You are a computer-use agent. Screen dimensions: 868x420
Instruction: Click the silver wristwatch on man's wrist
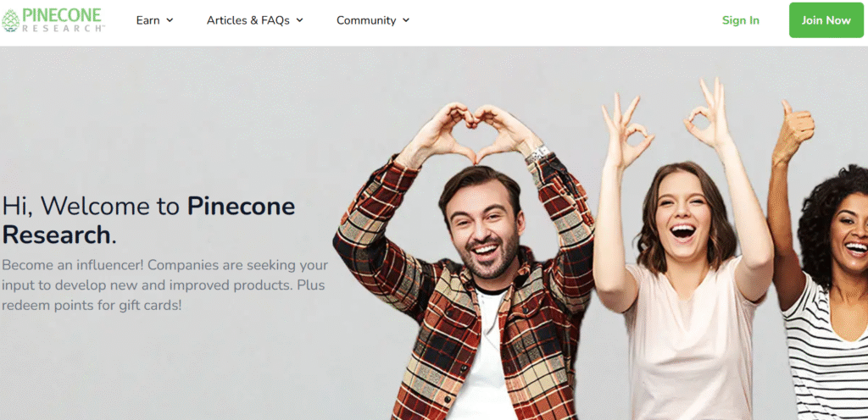tap(537, 155)
